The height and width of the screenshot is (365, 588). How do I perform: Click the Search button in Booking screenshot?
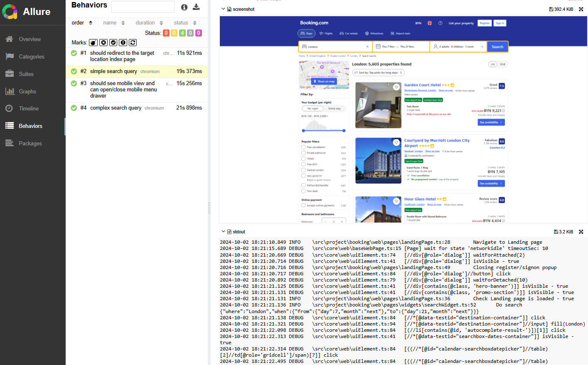tap(497, 47)
